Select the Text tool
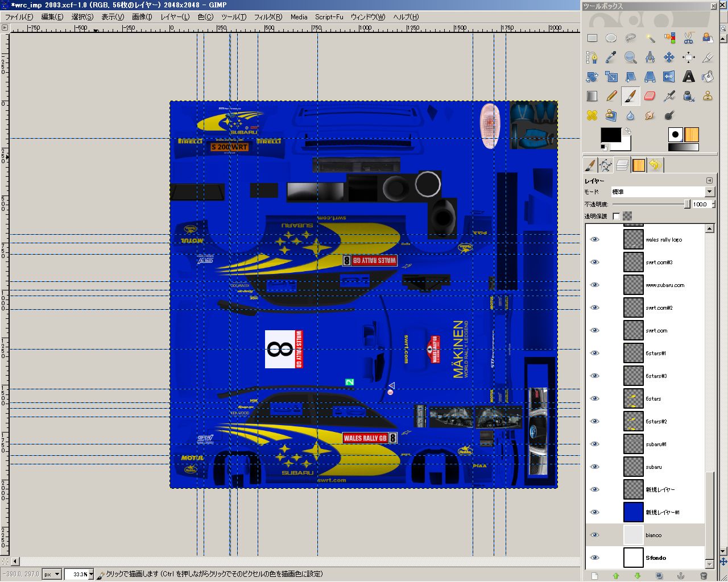 (688, 77)
